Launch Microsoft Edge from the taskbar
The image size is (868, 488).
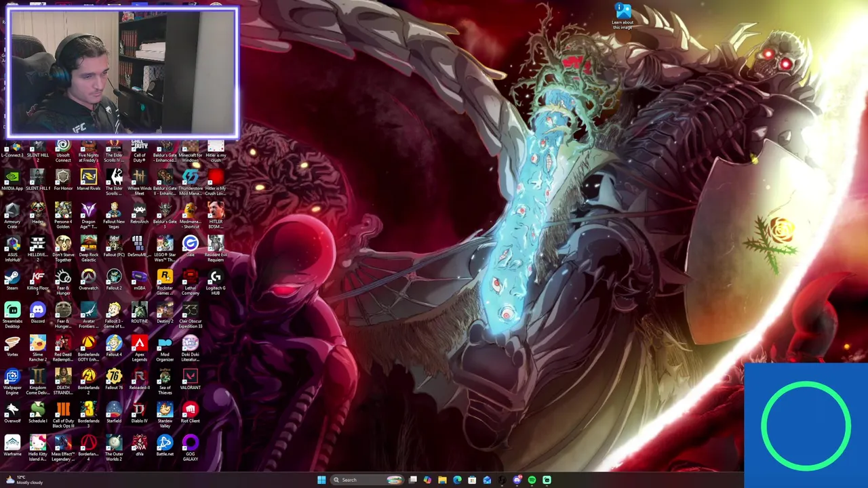457,480
